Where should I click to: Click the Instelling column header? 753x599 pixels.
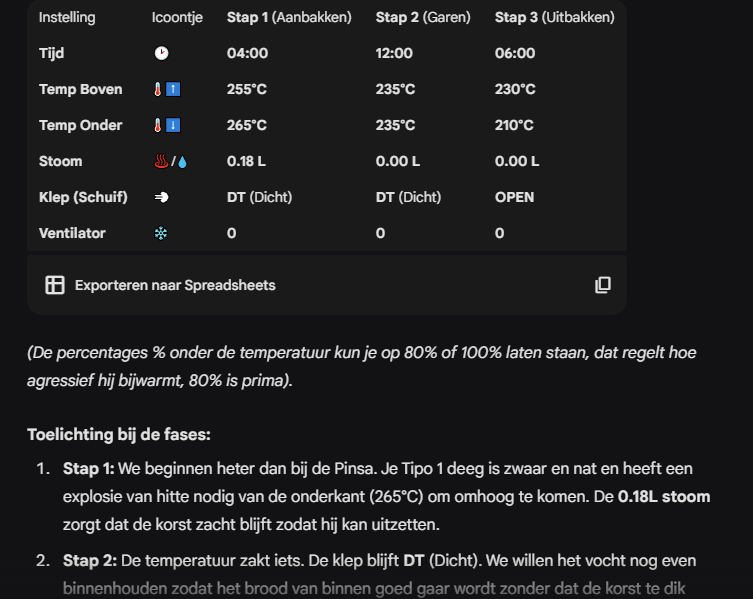coord(67,17)
